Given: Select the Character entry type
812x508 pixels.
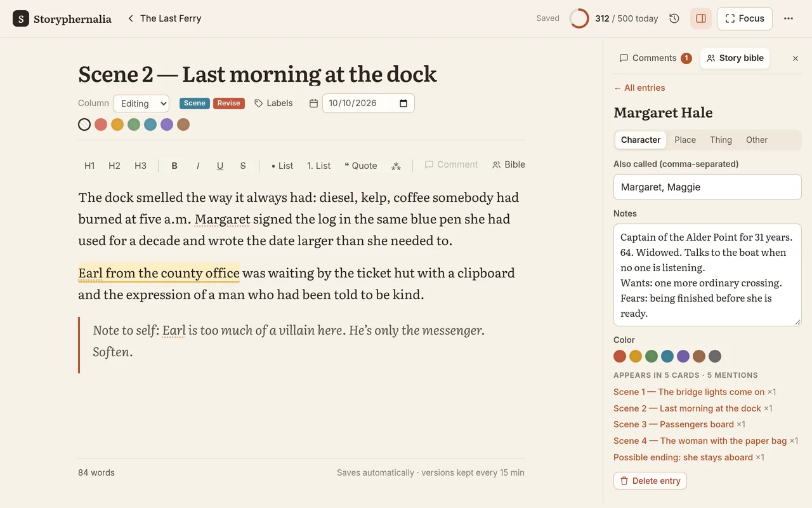Looking at the screenshot, I should coord(641,140).
